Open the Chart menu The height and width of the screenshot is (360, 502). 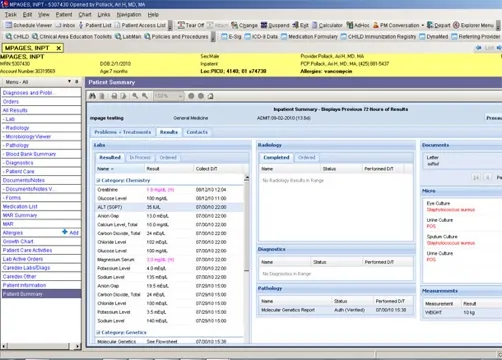point(85,15)
